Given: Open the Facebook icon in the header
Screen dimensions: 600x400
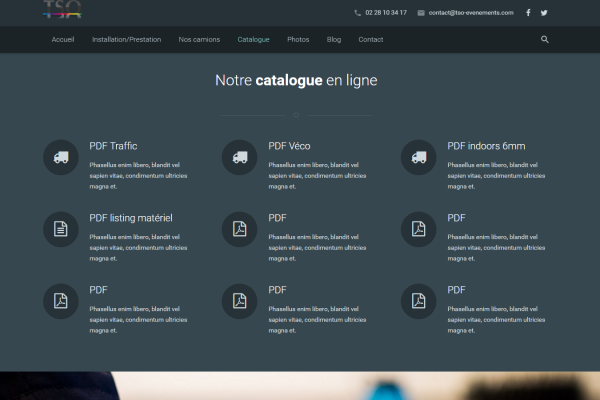Looking at the screenshot, I should point(528,13).
